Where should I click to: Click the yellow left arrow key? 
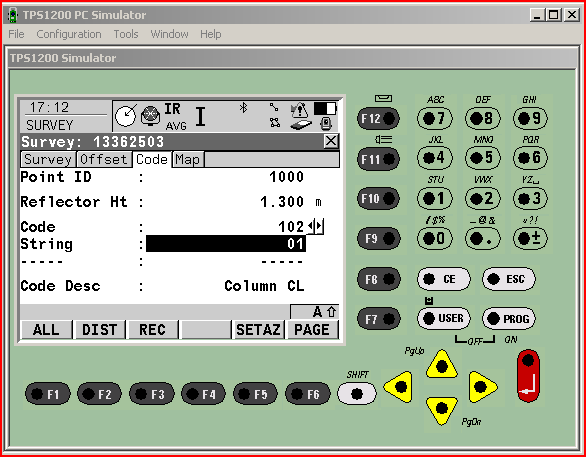tap(399, 387)
